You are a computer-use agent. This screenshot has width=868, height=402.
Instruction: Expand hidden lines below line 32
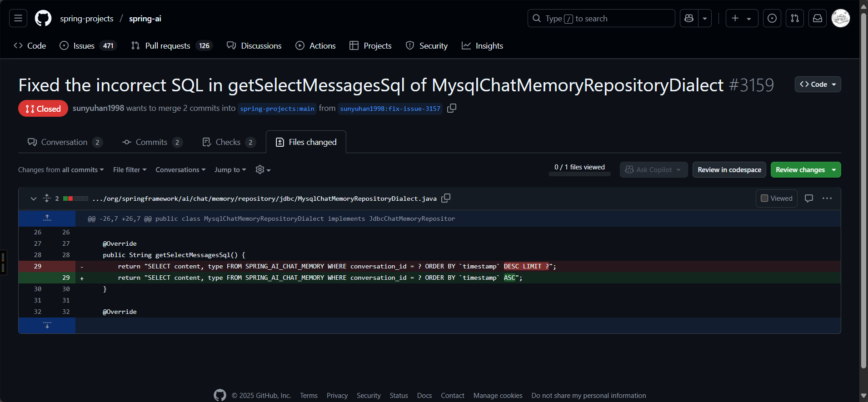tap(47, 325)
